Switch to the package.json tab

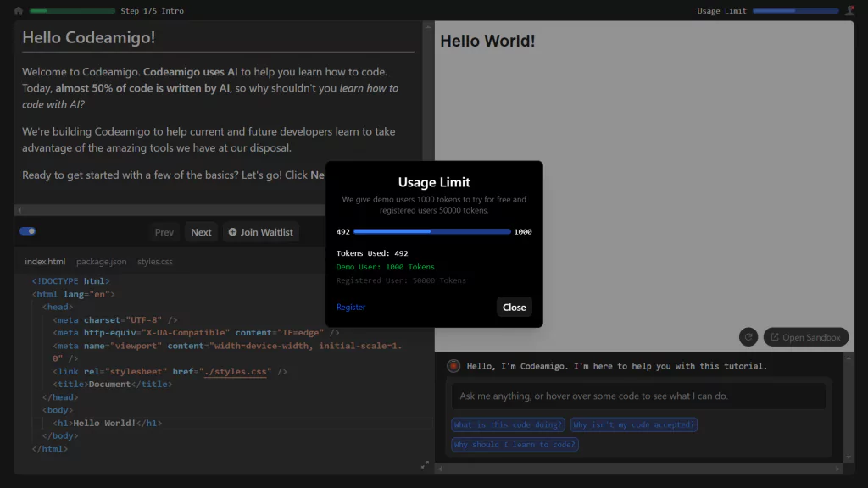[x=102, y=261]
